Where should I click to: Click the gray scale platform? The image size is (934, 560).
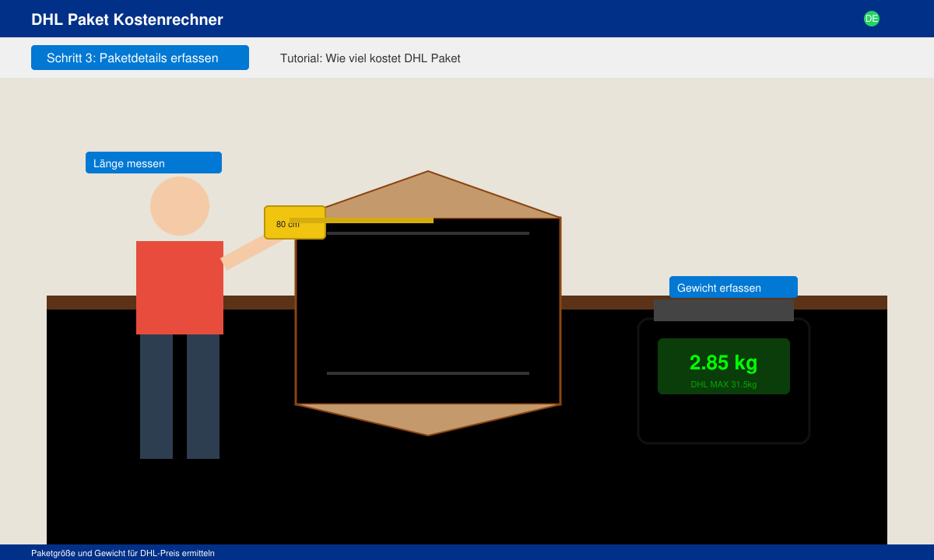click(724, 310)
